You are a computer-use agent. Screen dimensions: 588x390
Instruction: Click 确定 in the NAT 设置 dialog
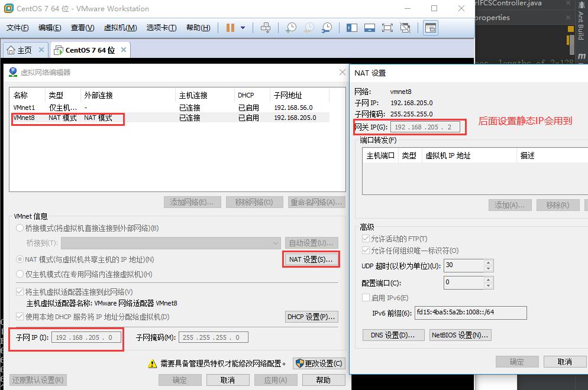pyautogui.click(x=517, y=362)
